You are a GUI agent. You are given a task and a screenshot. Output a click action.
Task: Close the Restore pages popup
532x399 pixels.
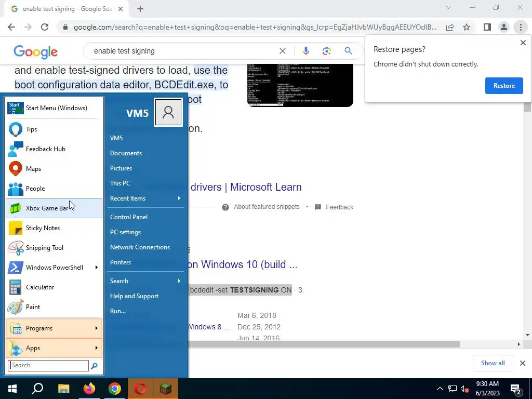click(x=523, y=43)
